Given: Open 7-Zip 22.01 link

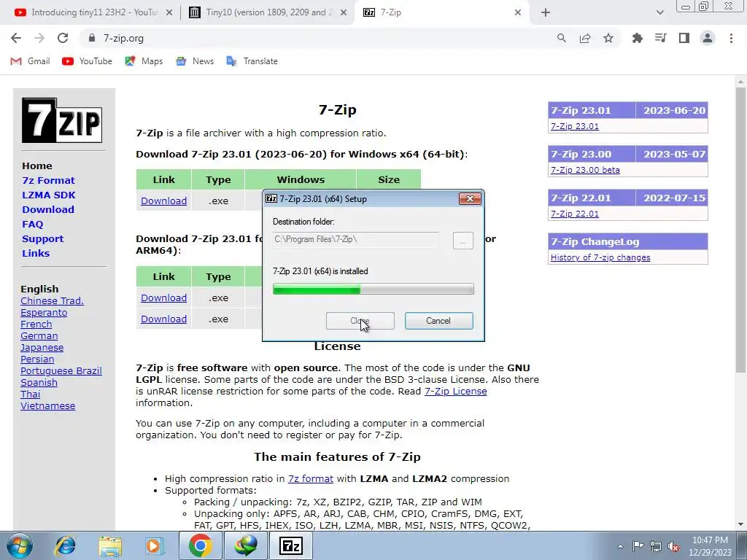Looking at the screenshot, I should point(575,214).
